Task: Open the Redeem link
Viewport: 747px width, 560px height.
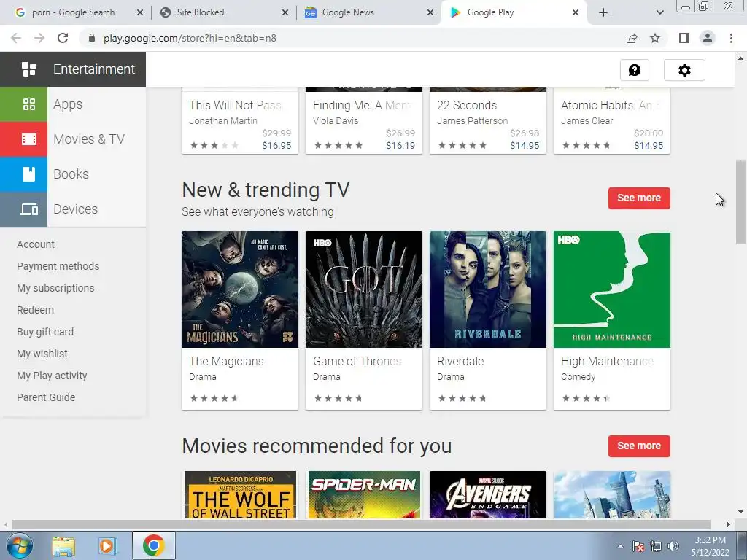Action: pyautogui.click(x=35, y=310)
